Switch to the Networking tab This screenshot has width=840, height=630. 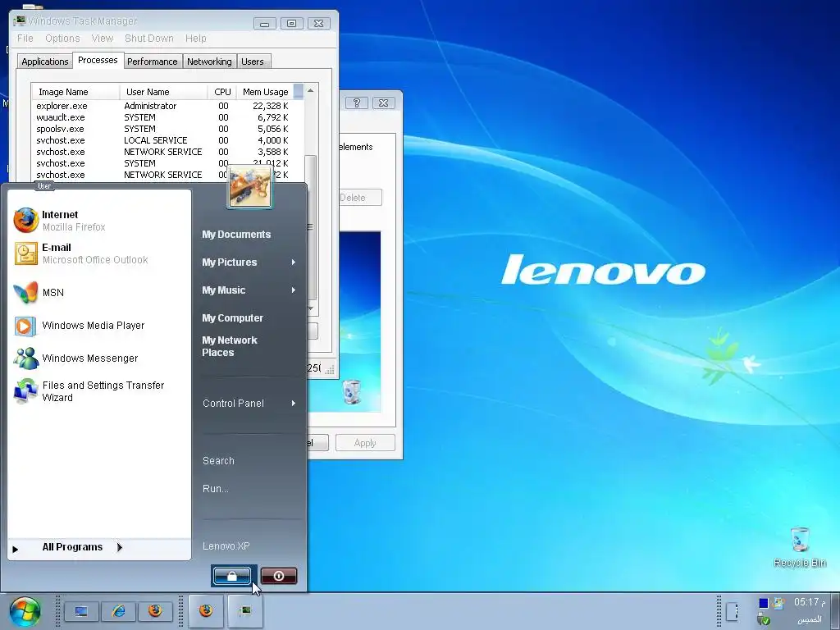coord(209,61)
